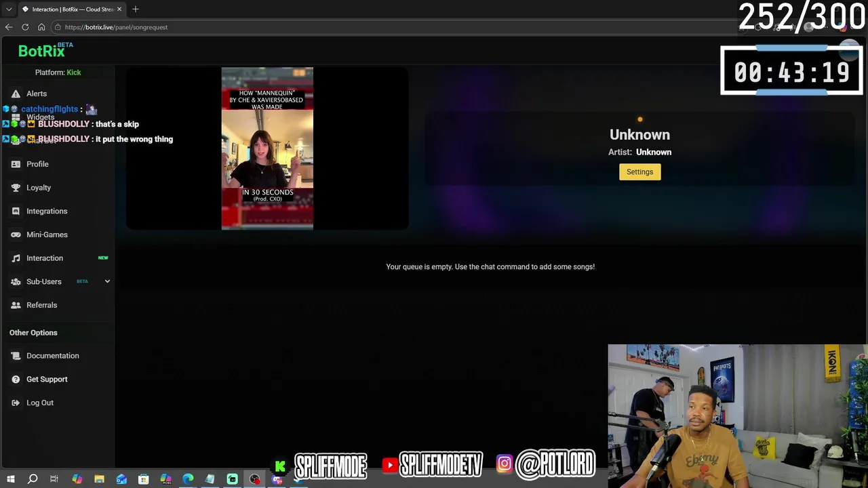The height and width of the screenshot is (488, 868).
Task: Go to Integrations page
Action: coord(47,211)
